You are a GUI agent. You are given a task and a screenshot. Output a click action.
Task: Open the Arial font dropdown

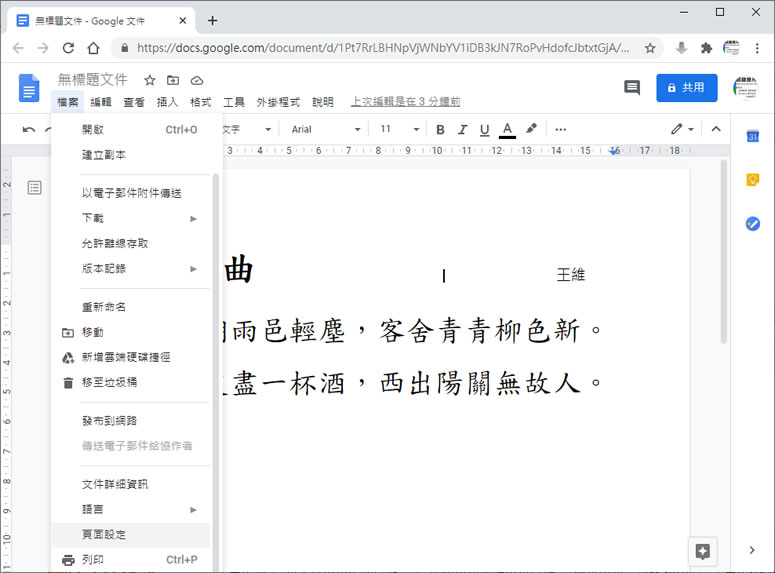point(325,130)
